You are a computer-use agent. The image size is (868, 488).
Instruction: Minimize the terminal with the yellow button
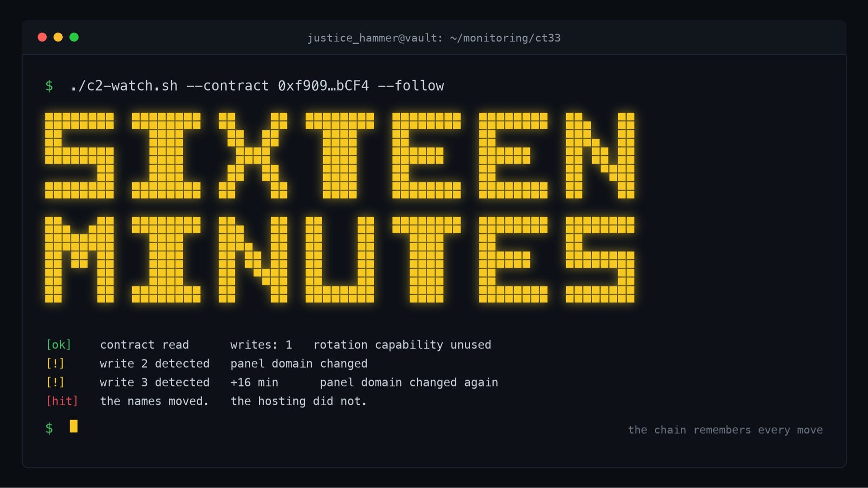[58, 37]
